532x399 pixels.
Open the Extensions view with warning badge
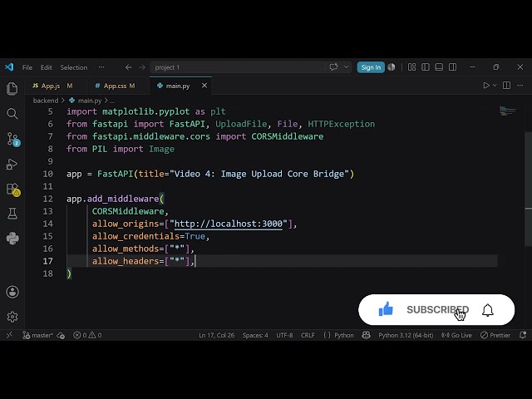tap(13, 190)
